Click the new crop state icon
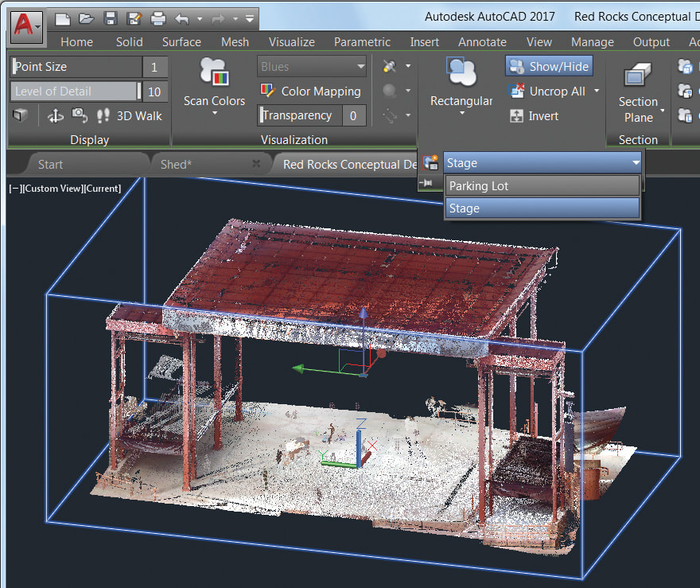The height and width of the screenshot is (588, 700). coord(430,163)
